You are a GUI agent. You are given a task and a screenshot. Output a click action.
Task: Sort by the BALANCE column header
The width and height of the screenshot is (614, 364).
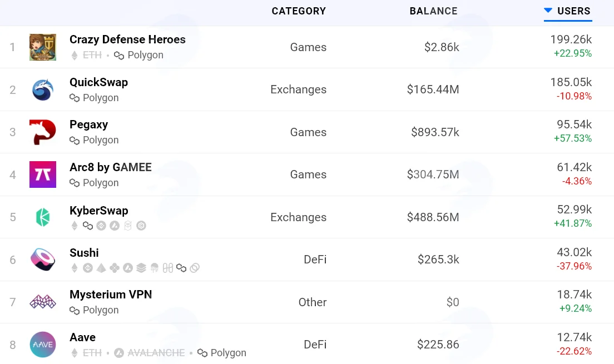[x=433, y=11]
